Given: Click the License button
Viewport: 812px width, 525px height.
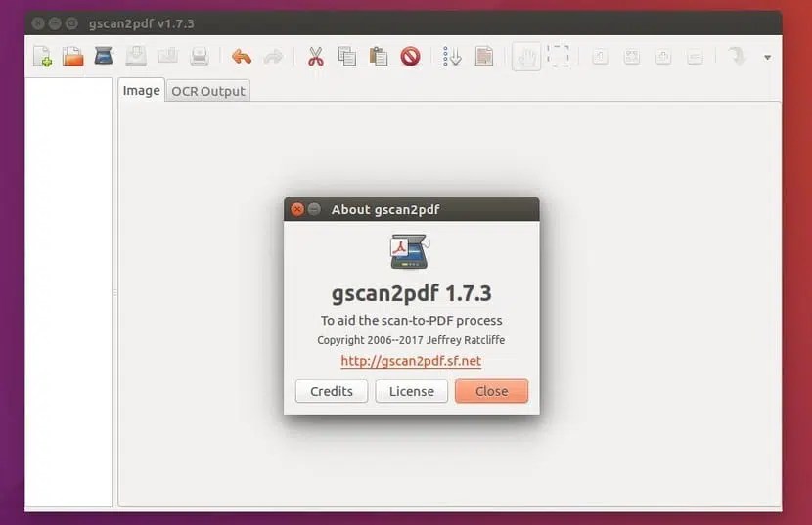Looking at the screenshot, I should pos(412,391).
